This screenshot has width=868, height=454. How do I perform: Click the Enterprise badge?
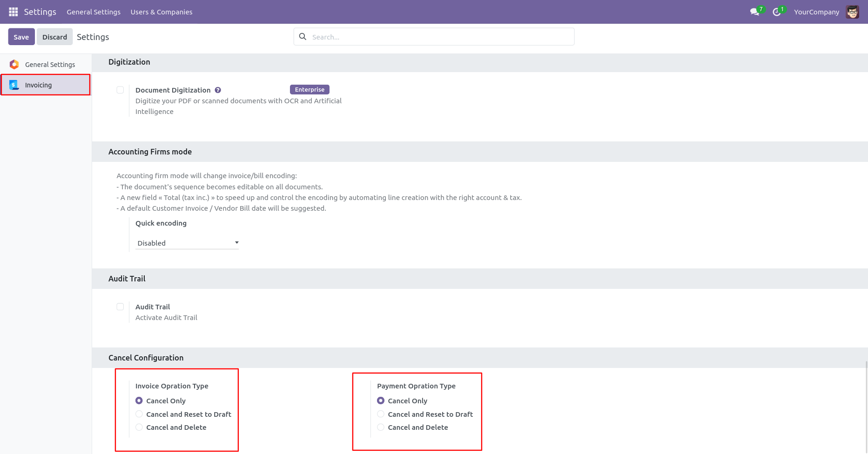[x=310, y=89]
